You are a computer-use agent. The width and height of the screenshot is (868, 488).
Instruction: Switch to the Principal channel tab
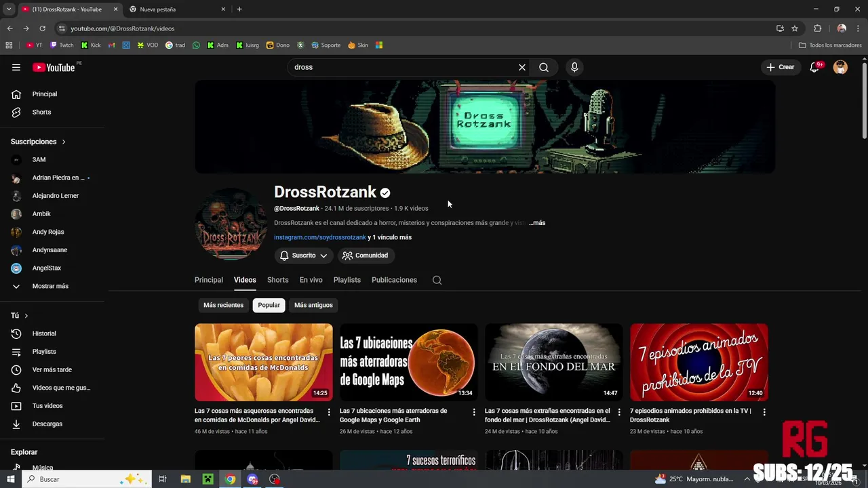(209, 280)
